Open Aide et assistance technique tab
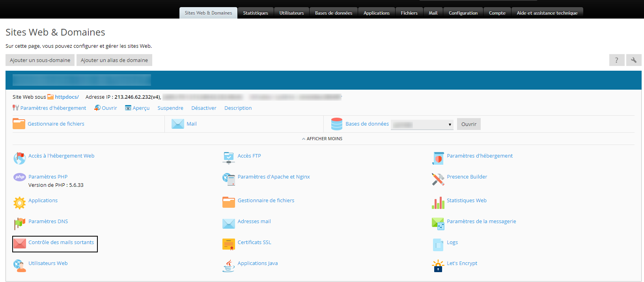 pos(547,13)
